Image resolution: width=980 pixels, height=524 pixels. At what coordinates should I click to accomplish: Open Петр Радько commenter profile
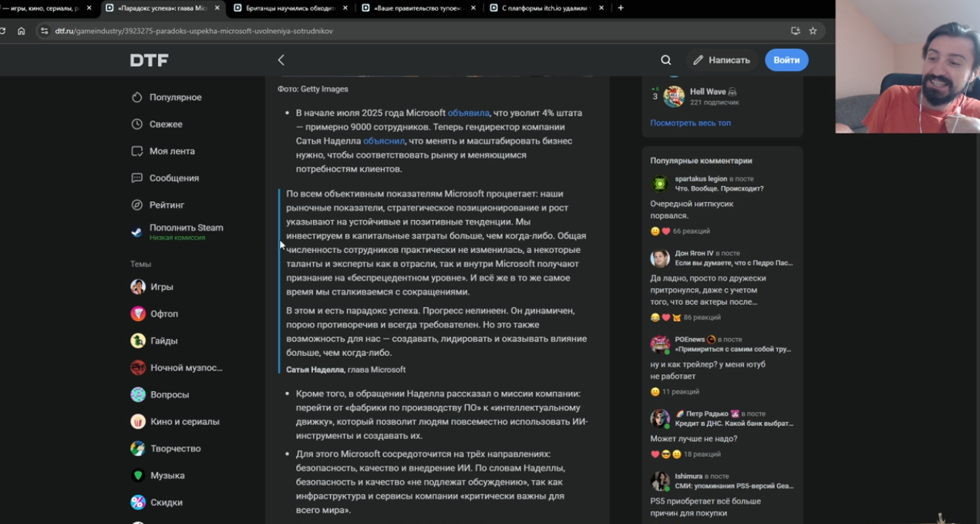tap(708, 414)
